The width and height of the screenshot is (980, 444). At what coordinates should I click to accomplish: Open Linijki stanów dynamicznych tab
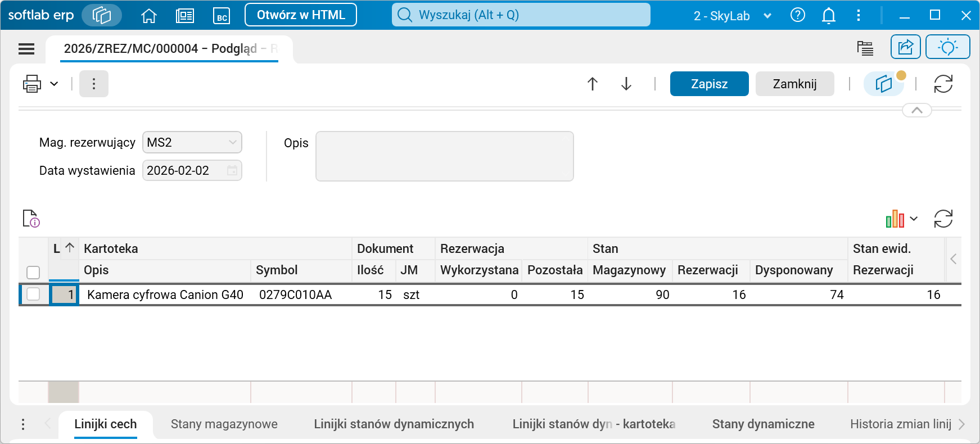pos(394,424)
